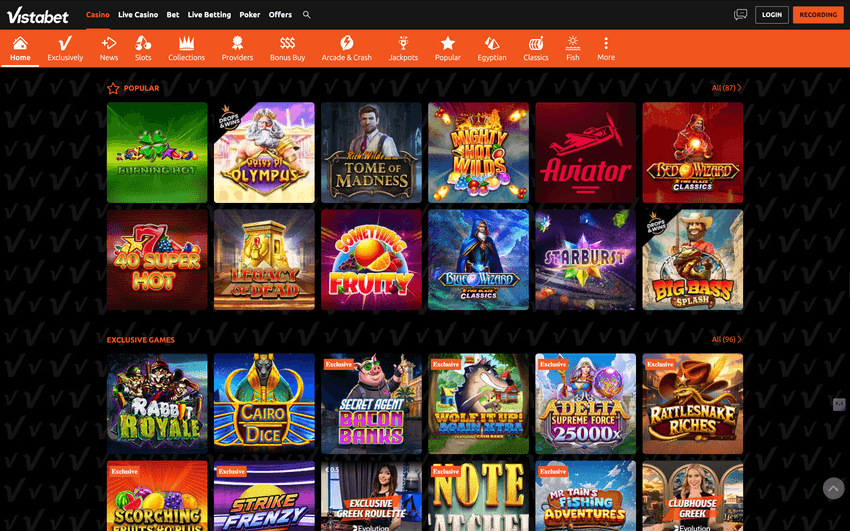Open the Legacy of Dead game
This screenshot has height=531, width=850.
coord(264,260)
